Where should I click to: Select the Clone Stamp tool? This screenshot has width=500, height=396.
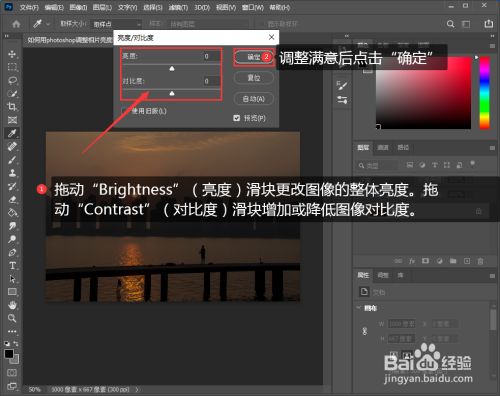click(12, 173)
